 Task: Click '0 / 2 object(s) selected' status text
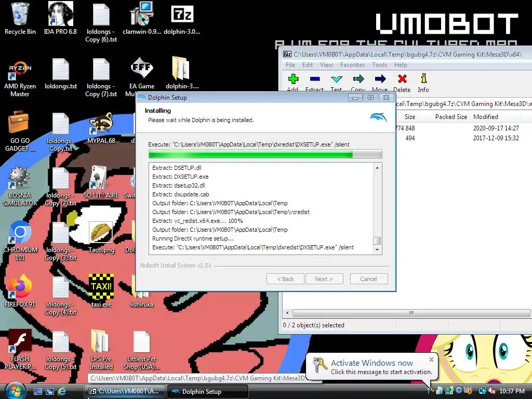(x=313, y=325)
